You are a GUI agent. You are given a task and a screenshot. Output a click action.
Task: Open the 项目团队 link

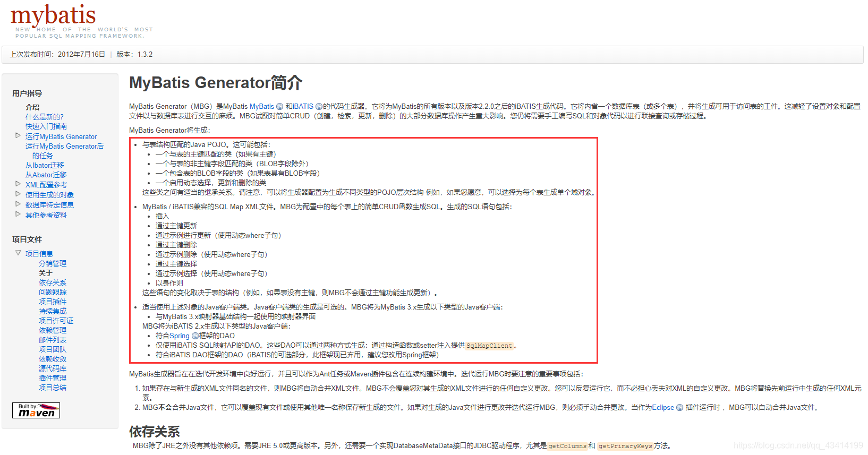(53, 349)
